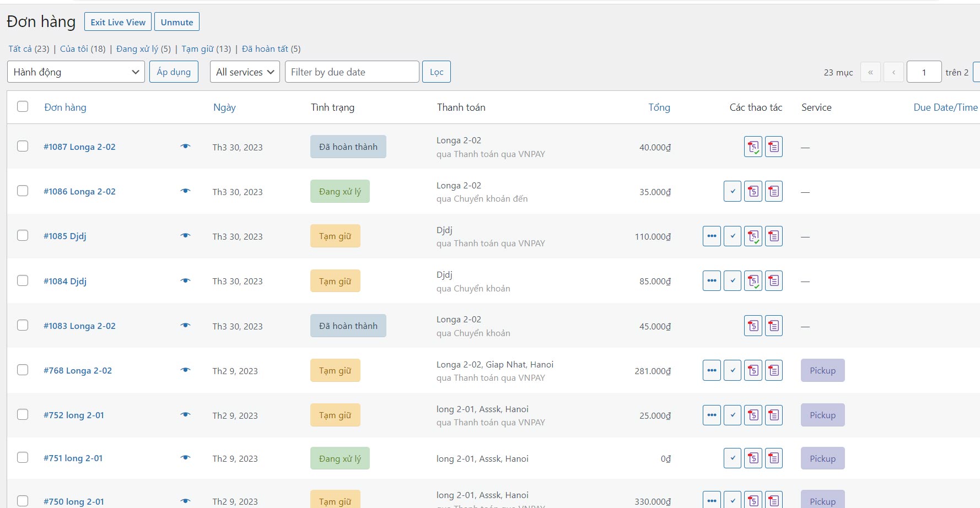Expand the All services dropdown
980x508 pixels.
point(245,72)
